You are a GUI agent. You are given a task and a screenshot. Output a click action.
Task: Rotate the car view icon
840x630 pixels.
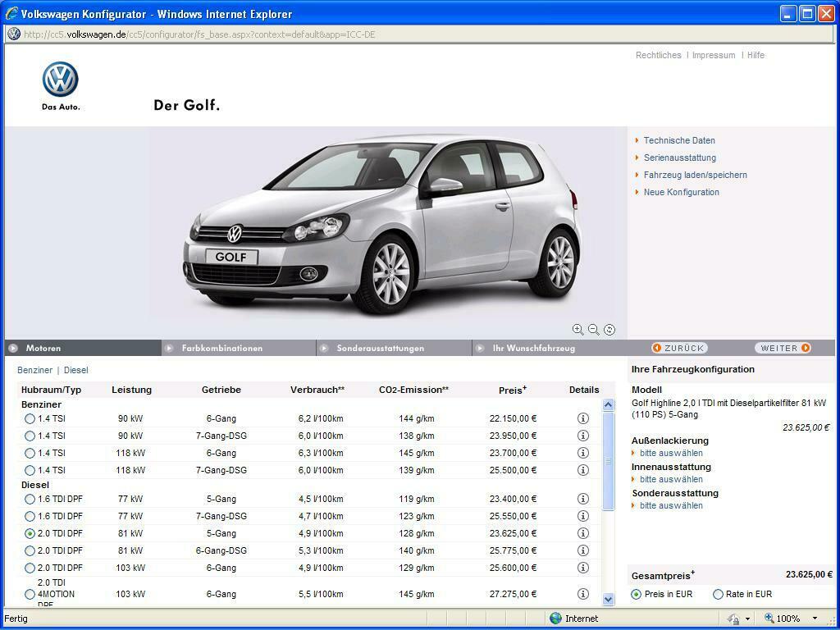[609, 330]
